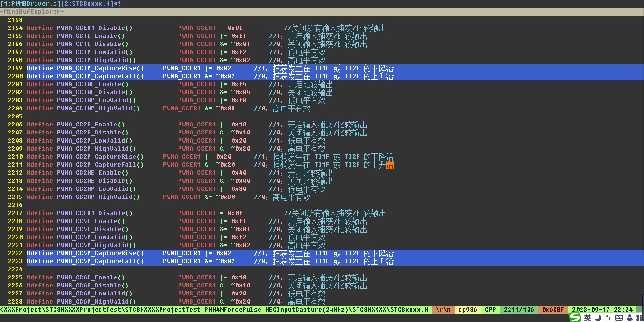Click the 2023-09-17 22:24 timestamp in status line
Screen dimensions: 644x322
[602, 310]
